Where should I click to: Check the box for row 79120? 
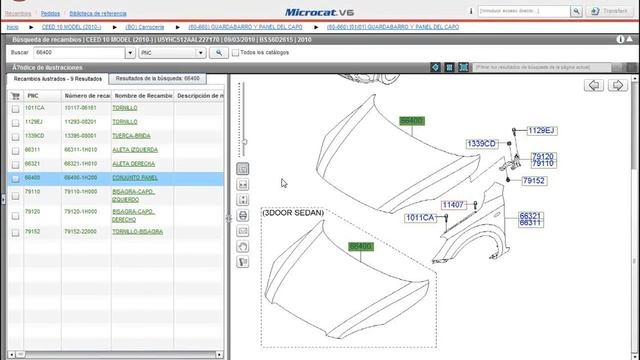[16, 216]
